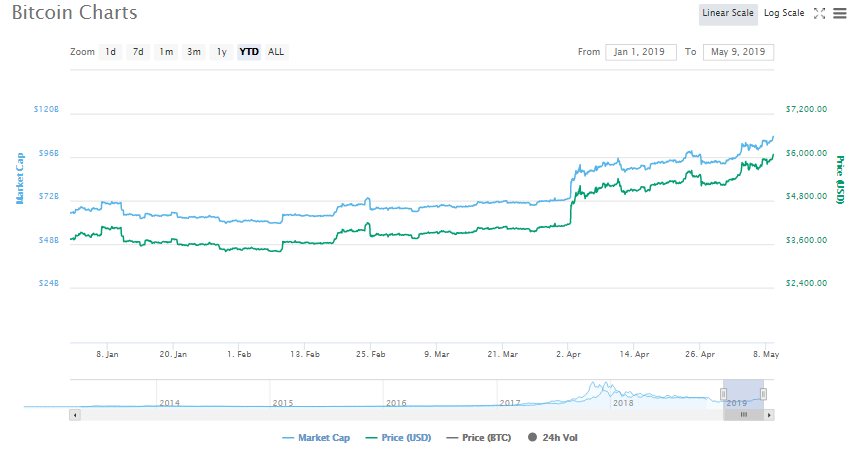Choose the 1m zoom option
This screenshot has width=859, height=449.
(166, 52)
